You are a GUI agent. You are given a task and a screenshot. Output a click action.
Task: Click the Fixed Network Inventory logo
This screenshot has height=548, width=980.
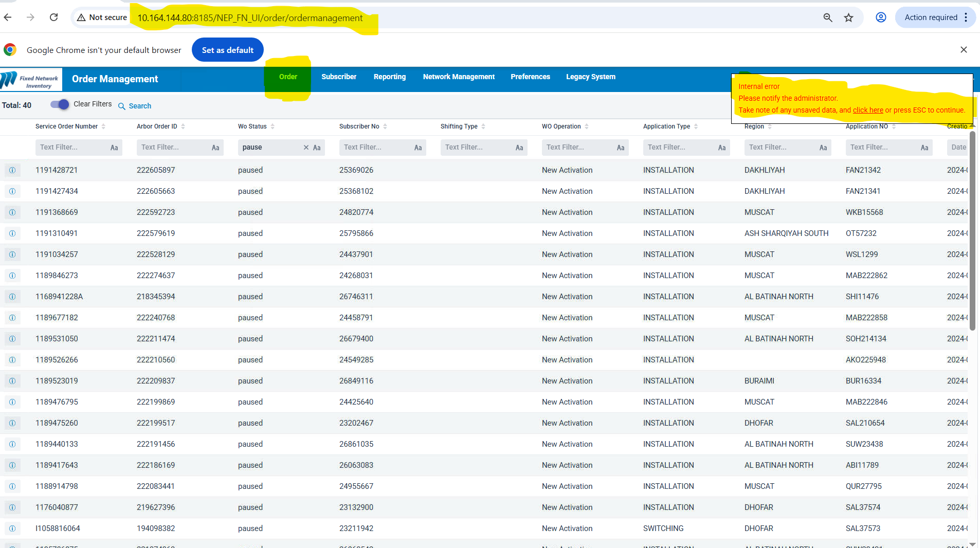click(31, 80)
